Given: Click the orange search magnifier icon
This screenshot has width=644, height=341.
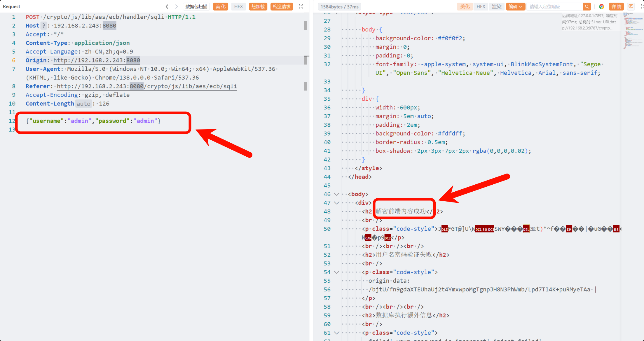Looking at the screenshot, I should coord(587,6).
